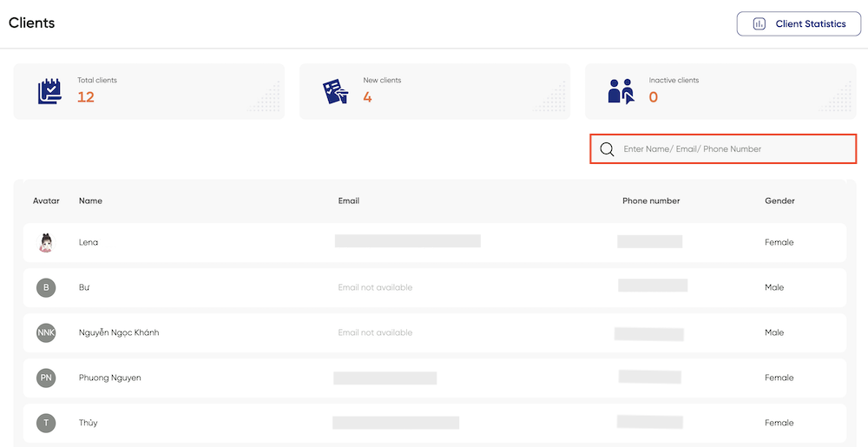Screen dimensions: 868x447
Task: Click the Phone number column header
Action: pyautogui.click(x=651, y=200)
